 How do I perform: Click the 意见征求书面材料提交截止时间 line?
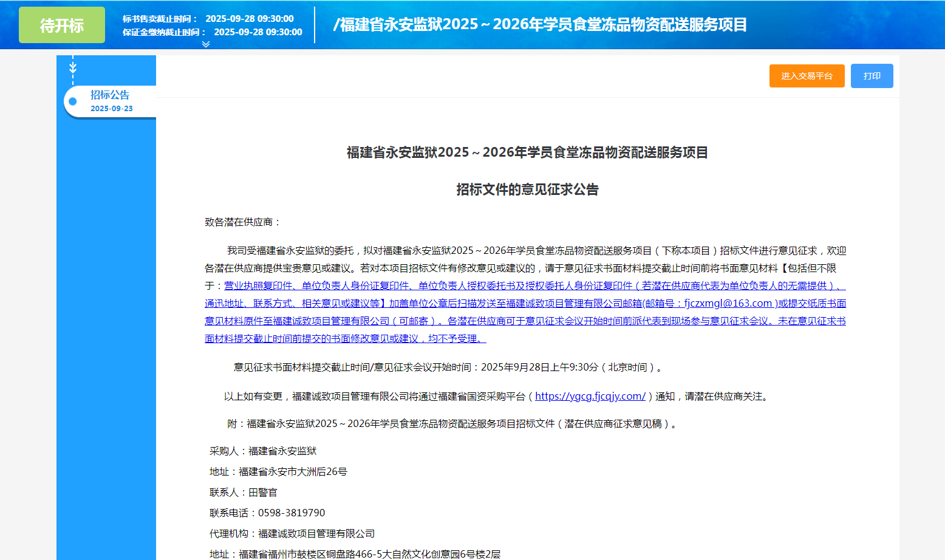coord(449,367)
